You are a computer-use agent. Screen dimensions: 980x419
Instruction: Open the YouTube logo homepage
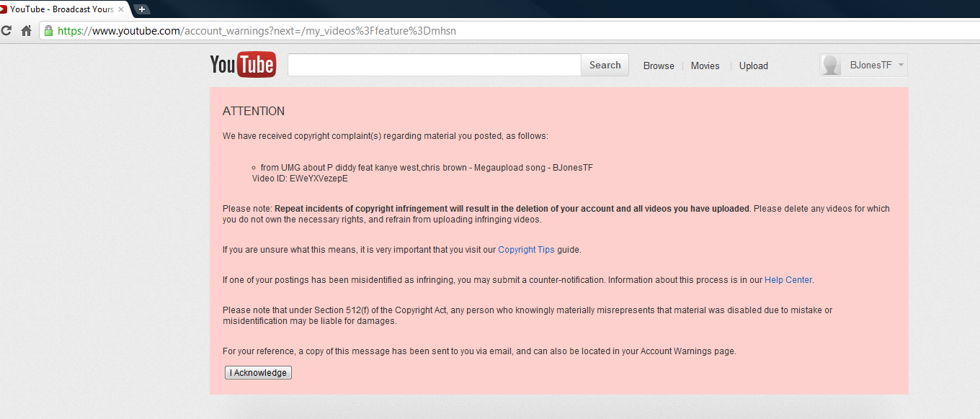tap(242, 65)
